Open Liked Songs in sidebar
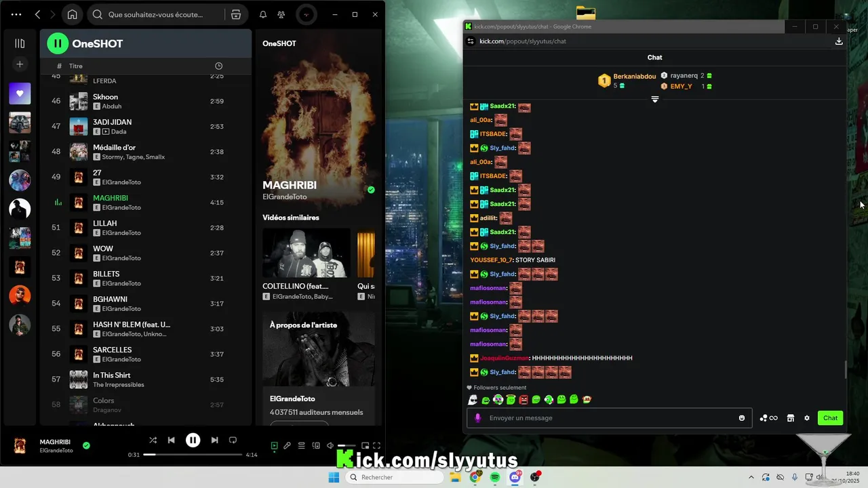 [20, 94]
